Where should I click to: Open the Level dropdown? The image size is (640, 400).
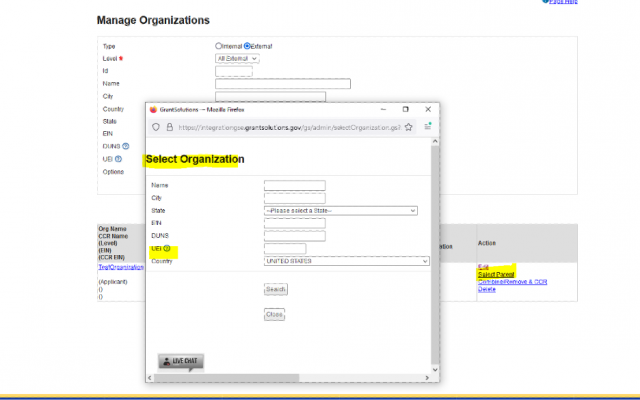pyautogui.click(x=238, y=59)
